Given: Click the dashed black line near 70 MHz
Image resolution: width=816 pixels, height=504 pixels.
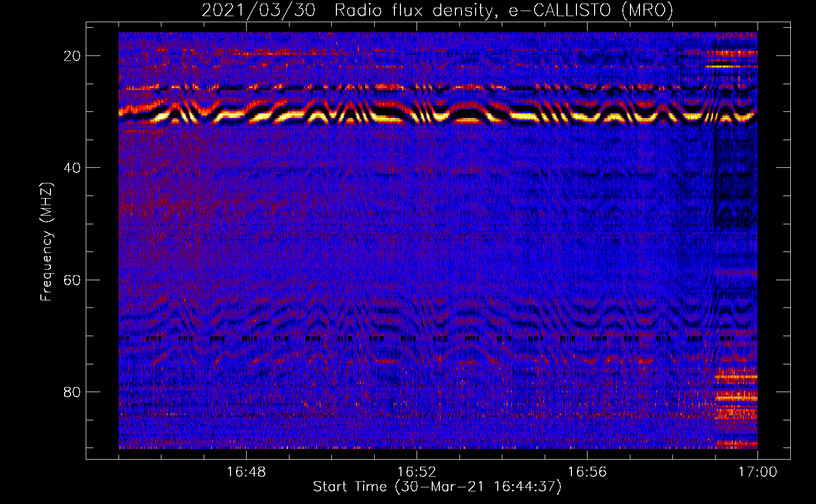Looking at the screenshot, I should point(438,339).
